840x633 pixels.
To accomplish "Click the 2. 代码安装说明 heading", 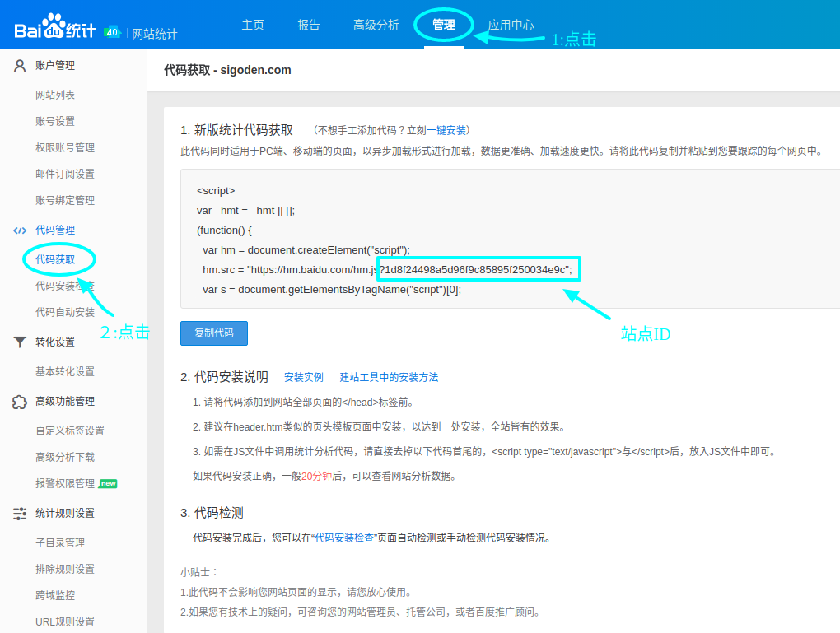I will coord(225,377).
